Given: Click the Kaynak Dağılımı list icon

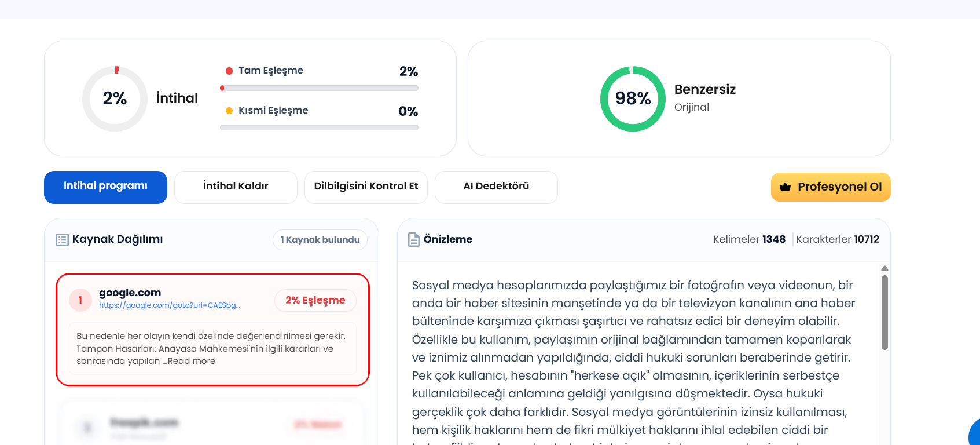Looking at the screenshot, I should click(x=62, y=240).
